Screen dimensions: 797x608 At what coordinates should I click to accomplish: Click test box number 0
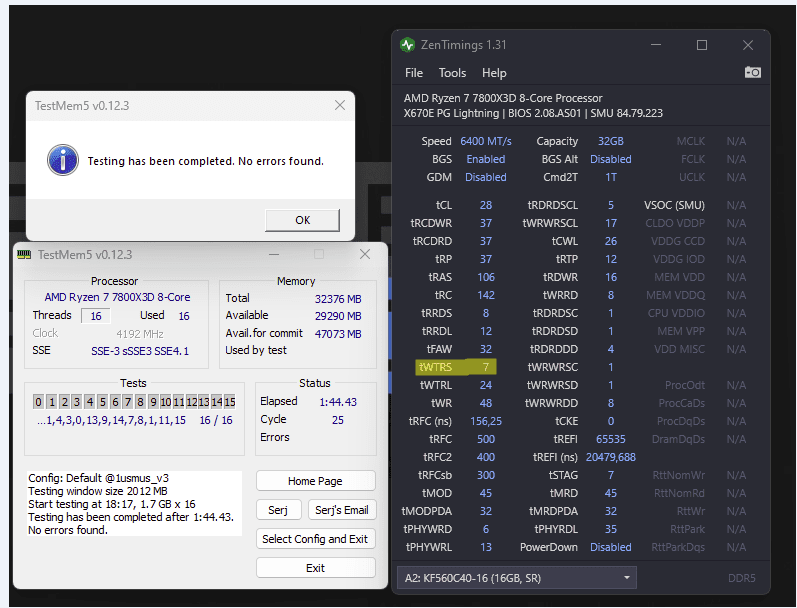tap(39, 402)
